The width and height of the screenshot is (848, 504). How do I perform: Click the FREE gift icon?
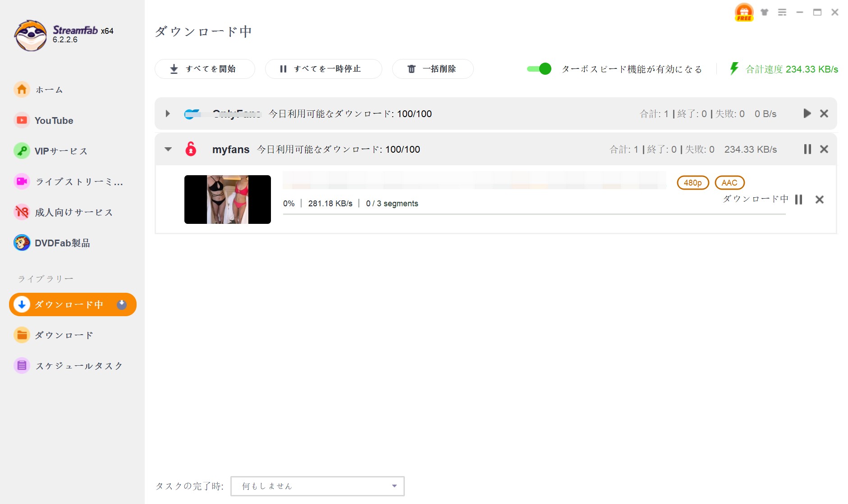point(744,12)
